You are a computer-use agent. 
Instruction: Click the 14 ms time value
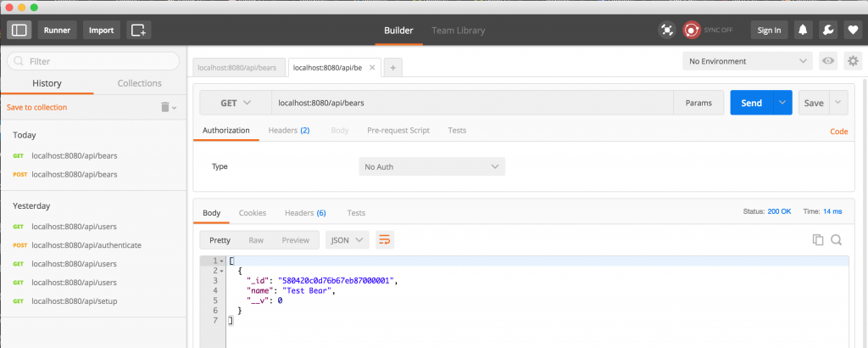pyautogui.click(x=832, y=211)
